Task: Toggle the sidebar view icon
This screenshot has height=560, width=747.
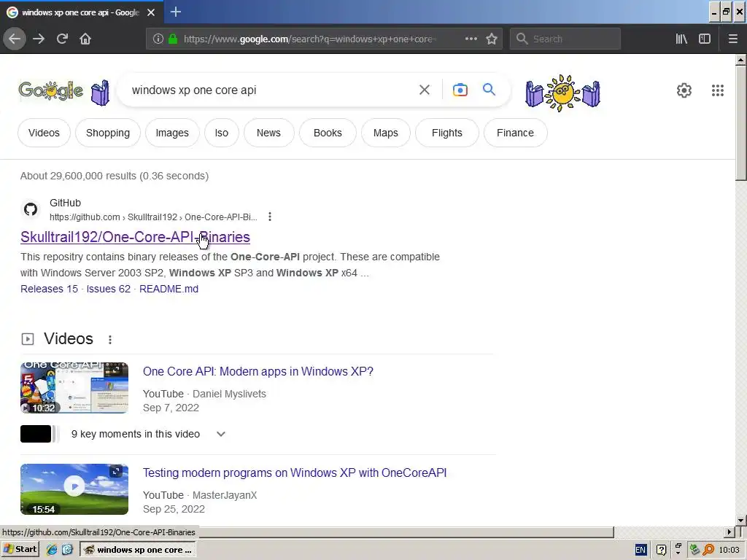Action: (705, 39)
